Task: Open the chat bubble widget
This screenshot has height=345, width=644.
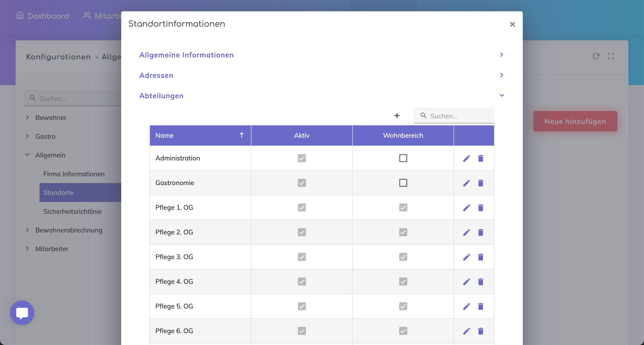Action: pyautogui.click(x=22, y=313)
